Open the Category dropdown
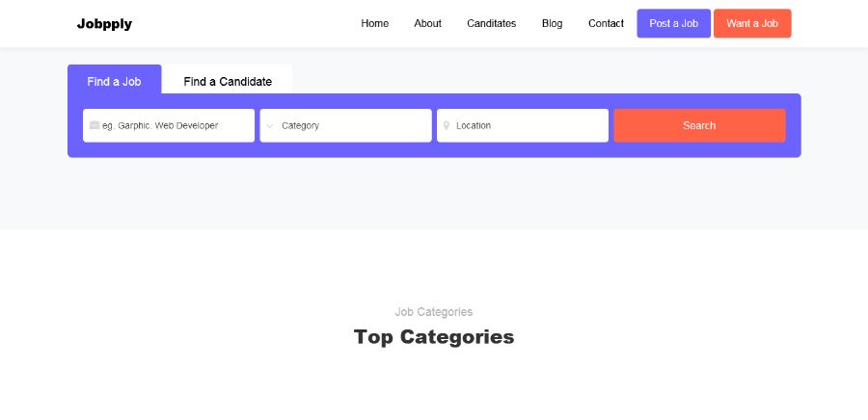The image size is (868, 420). (x=347, y=125)
